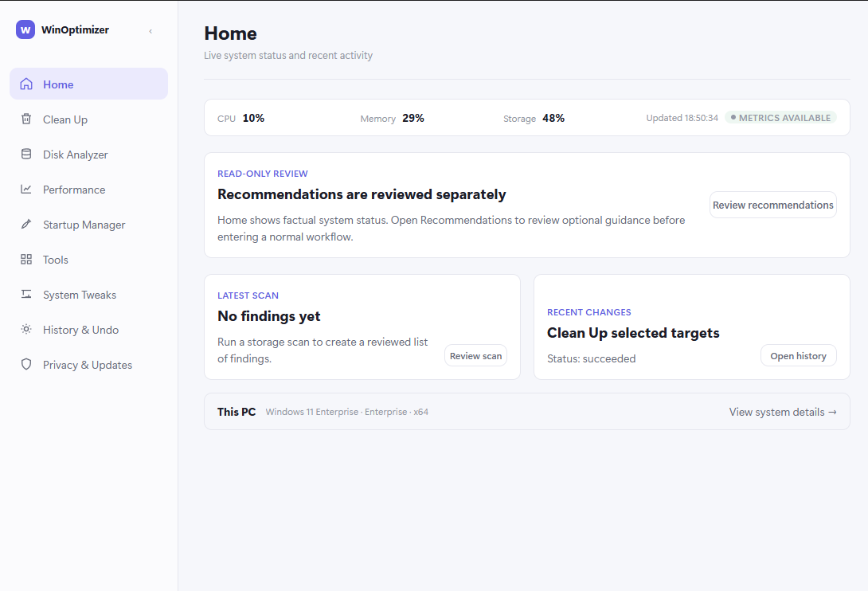The image size is (868, 591).
Task: Follow the View system details link
Action: 783,412
